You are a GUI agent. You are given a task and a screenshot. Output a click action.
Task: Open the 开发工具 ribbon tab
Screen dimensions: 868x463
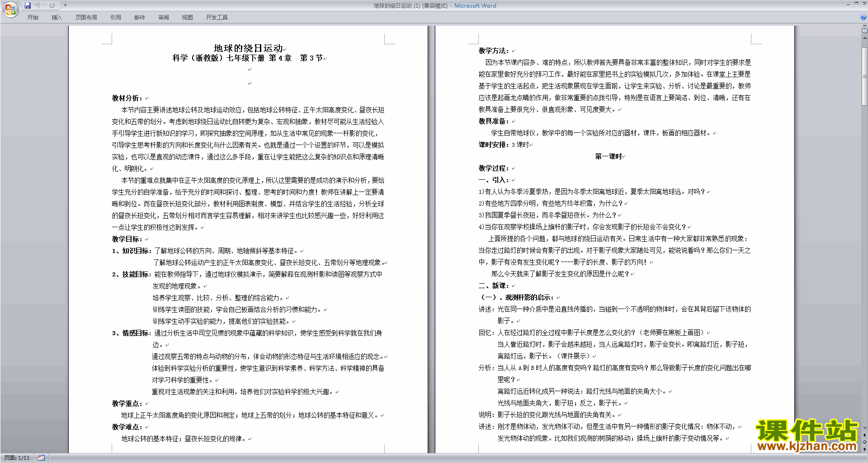(x=217, y=18)
